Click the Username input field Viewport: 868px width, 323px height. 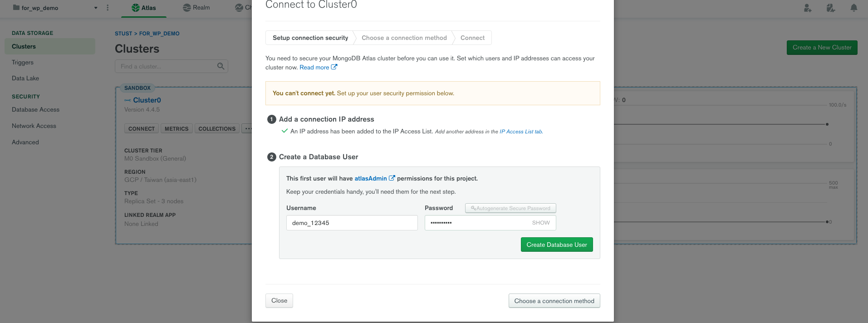[x=352, y=223]
